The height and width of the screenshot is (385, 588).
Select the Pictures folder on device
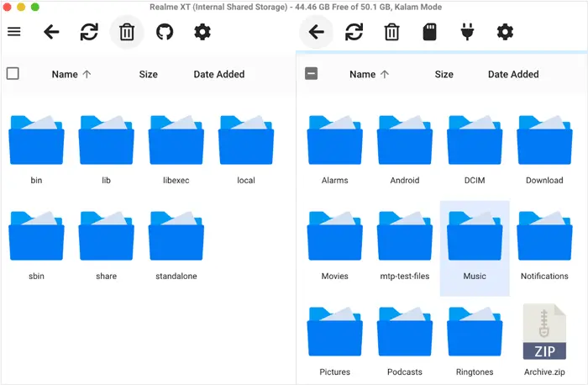(335, 341)
